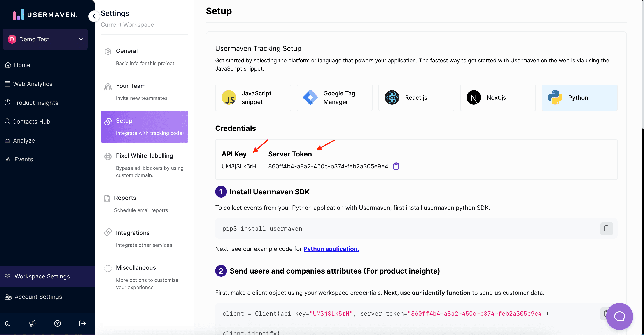The image size is (644, 335).
Task: Select the Setup settings tab
Action: coord(145,127)
